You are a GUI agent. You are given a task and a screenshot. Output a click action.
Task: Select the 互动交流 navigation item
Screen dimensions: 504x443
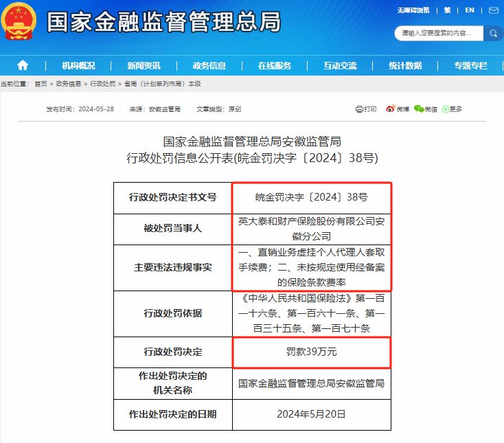coord(340,66)
